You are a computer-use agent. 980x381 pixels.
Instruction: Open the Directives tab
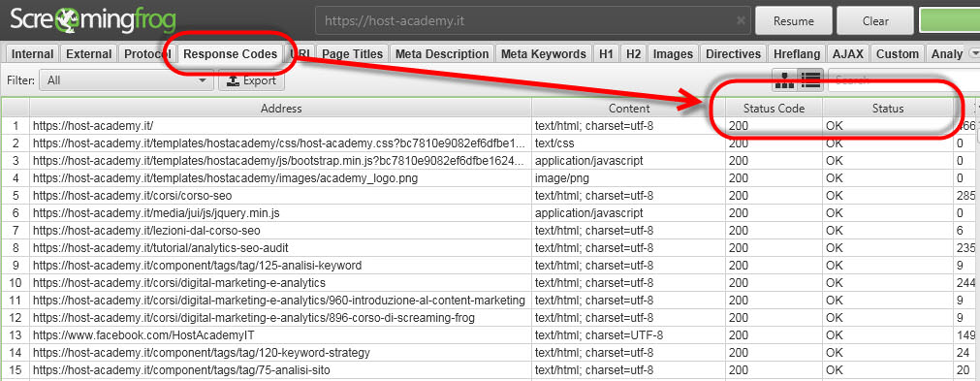tap(733, 53)
